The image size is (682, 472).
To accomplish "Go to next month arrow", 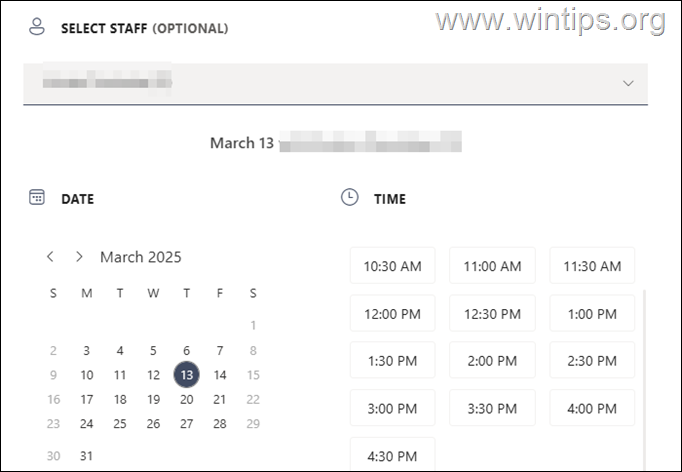I will pos(79,257).
